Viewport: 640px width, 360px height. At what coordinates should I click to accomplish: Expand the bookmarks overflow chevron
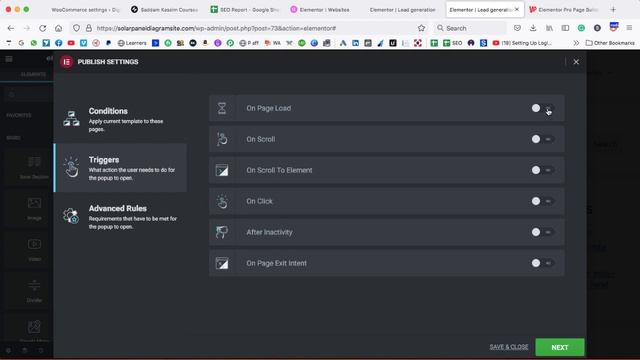(x=576, y=43)
